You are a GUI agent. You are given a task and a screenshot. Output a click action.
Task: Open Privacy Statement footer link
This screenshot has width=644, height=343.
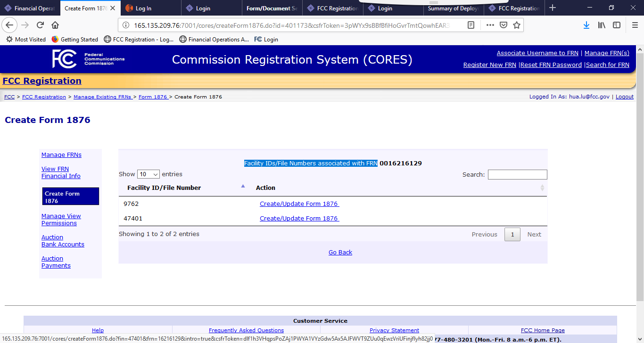point(394,330)
